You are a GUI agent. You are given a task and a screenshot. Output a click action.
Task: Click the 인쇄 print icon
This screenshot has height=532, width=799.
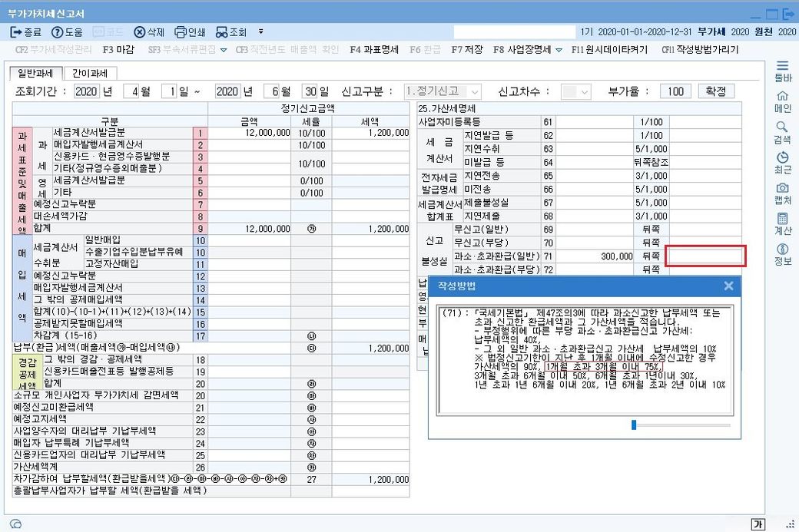point(181,32)
